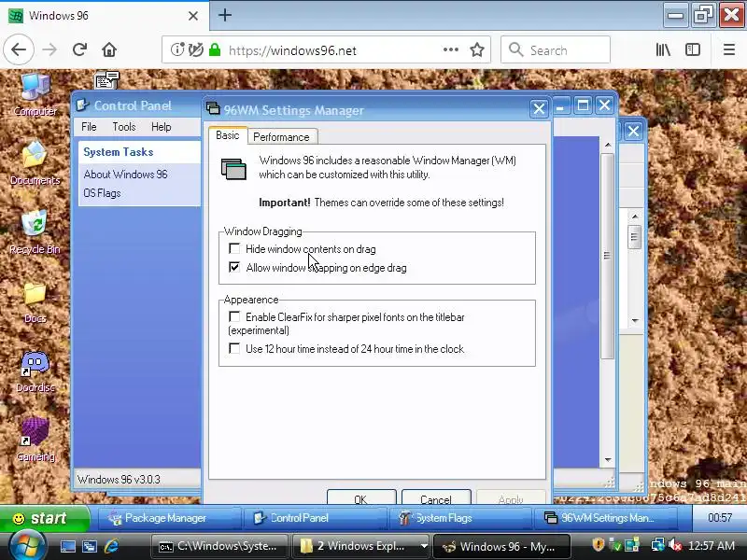
Task: Click Control Panel scrollbar up arrow
Action: click(608, 145)
